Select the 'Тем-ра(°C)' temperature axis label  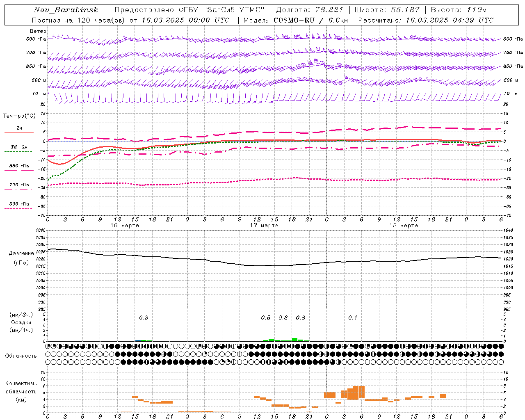[x=20, y=116]
